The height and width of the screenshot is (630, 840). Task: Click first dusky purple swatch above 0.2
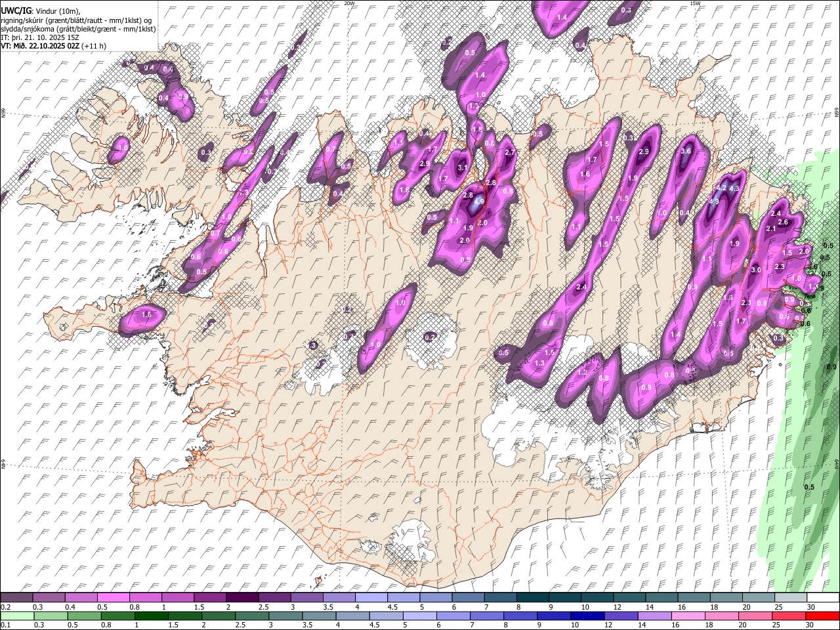click(x=16, y=598)
